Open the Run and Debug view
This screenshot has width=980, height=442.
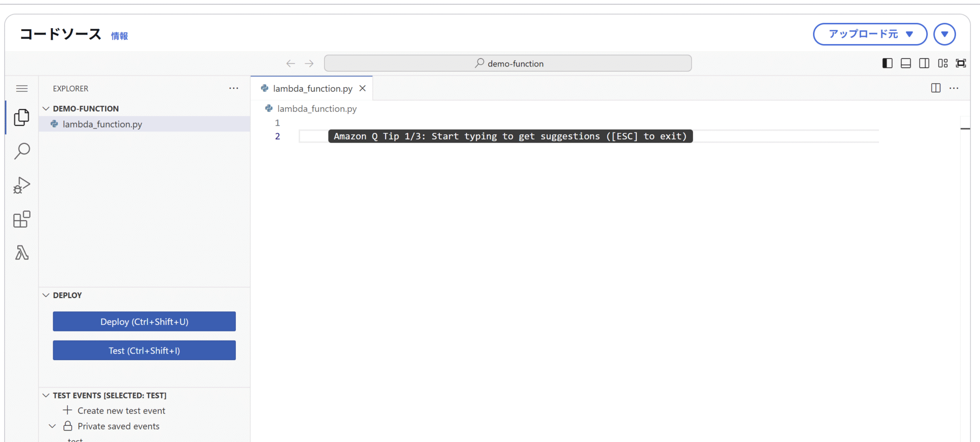[22, 186]
